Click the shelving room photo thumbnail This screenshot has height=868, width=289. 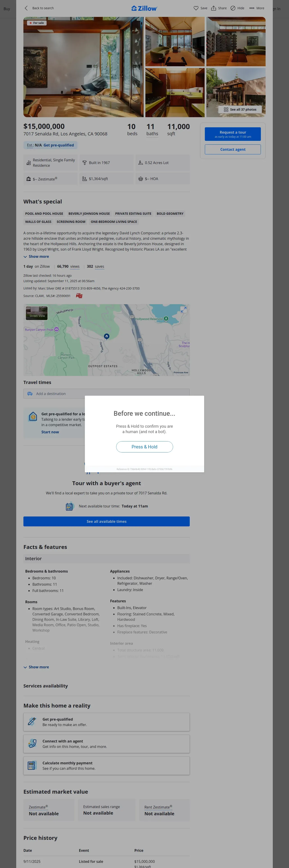tap(236, 42)
